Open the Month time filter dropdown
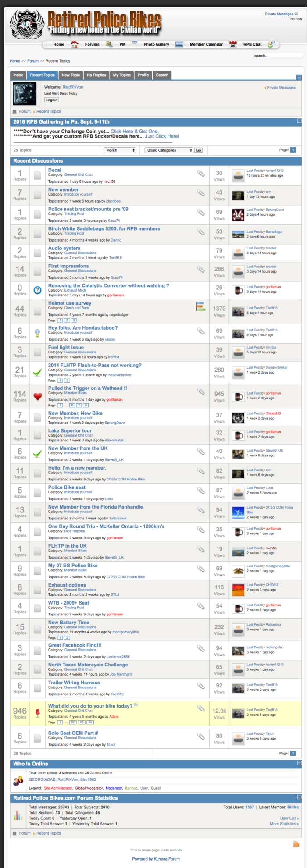 [120, 150]
